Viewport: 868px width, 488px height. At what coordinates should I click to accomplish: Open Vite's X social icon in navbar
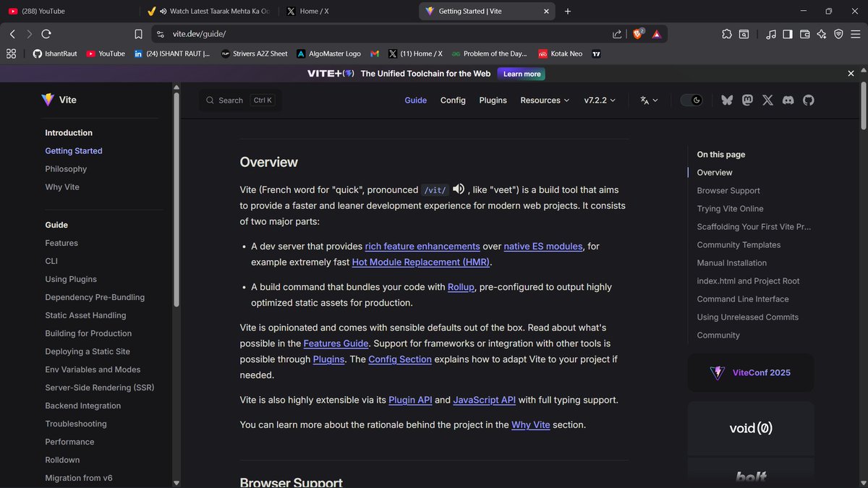click(x=767, y=100)
